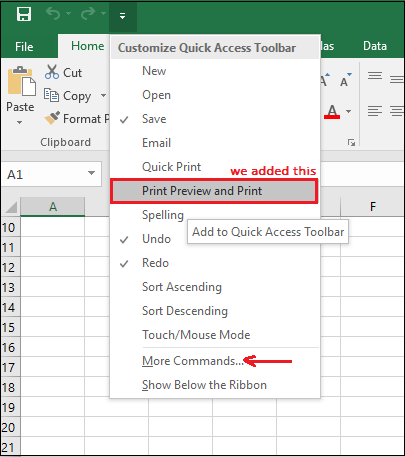Select row 19 header
This screenshot has height=457, width=405.
10,407
